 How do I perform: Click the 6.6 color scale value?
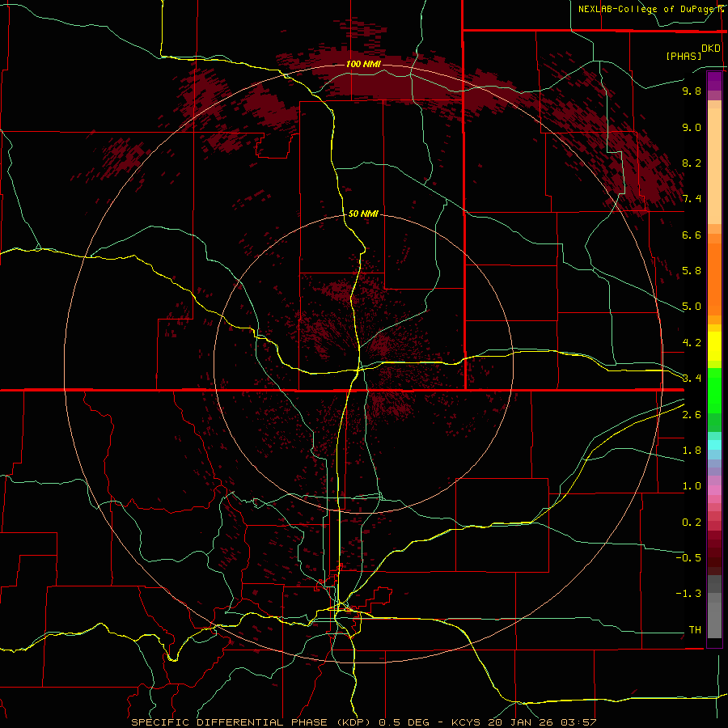tap(692, 235)
